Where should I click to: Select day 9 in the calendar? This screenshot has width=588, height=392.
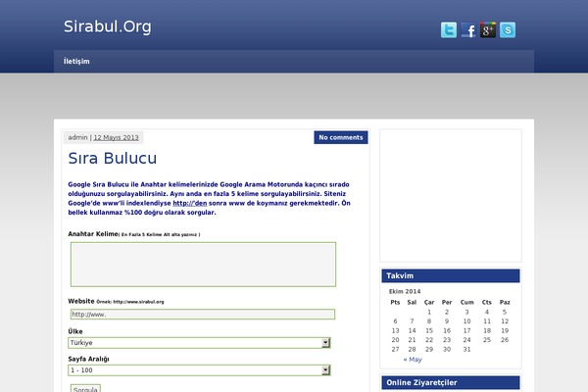[447, 321]
